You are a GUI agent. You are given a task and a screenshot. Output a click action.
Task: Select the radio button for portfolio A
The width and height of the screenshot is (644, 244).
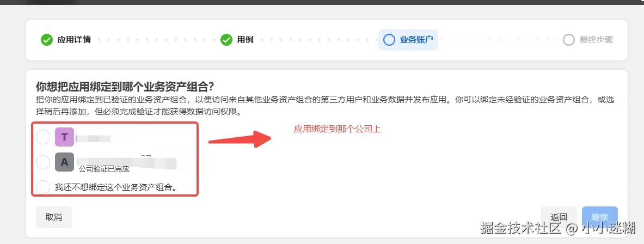tap(43, 162)
